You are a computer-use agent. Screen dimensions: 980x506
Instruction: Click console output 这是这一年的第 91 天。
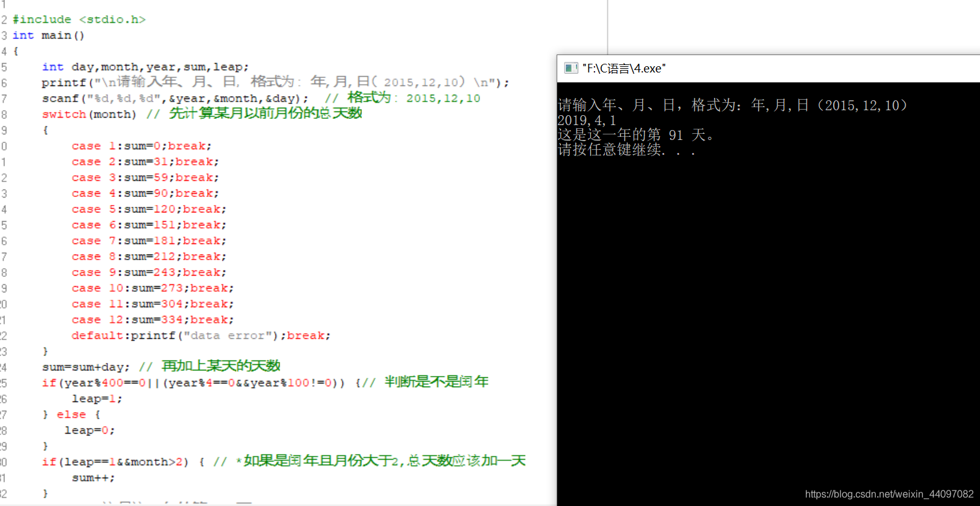pyautogui.click(x=637, y=135)
